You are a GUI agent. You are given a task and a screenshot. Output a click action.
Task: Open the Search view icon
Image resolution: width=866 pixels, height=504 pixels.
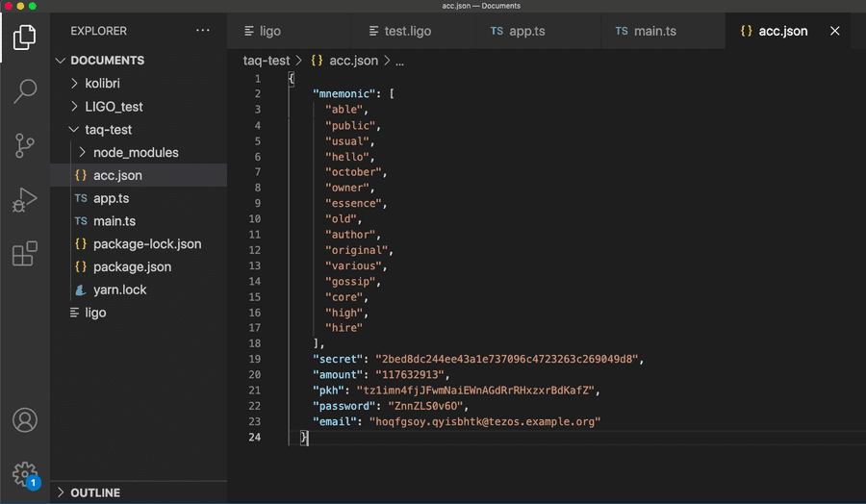tap(25, 91)
